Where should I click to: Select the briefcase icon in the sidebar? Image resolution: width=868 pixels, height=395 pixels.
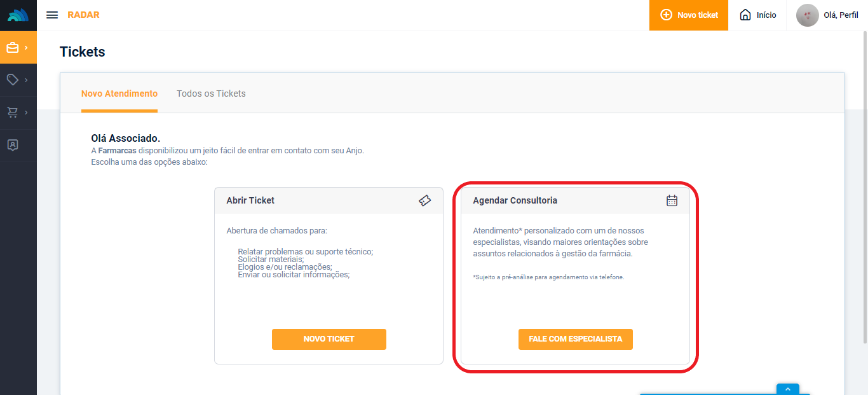pos(13,48)
